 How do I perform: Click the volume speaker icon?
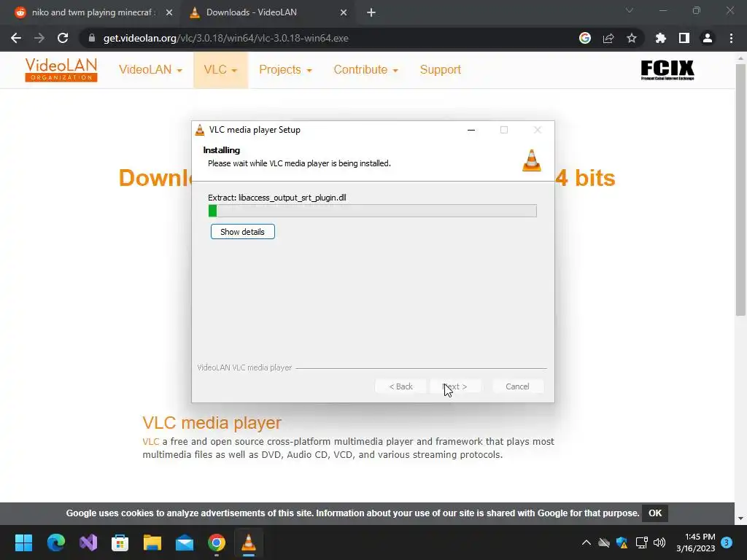tap(659, 542)
